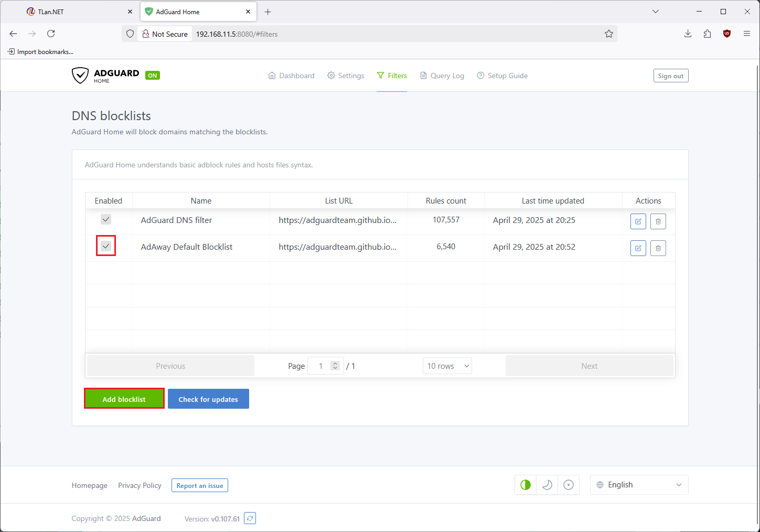Click the 6,540 rules count cell
The height and width of the screenshot is (532, 760).
coord(446,247)
